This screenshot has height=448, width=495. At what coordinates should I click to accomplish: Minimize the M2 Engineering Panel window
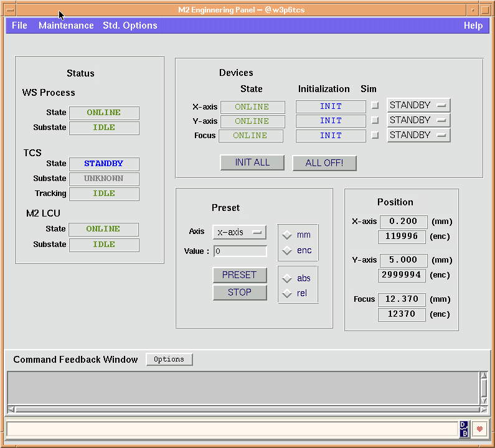click(x=473, y=10)
